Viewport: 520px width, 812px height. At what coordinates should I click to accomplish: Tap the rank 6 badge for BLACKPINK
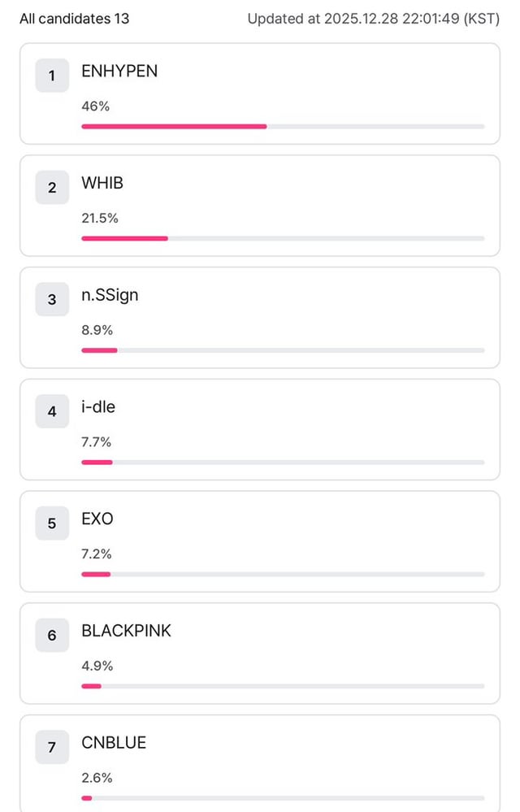point(52,635)
